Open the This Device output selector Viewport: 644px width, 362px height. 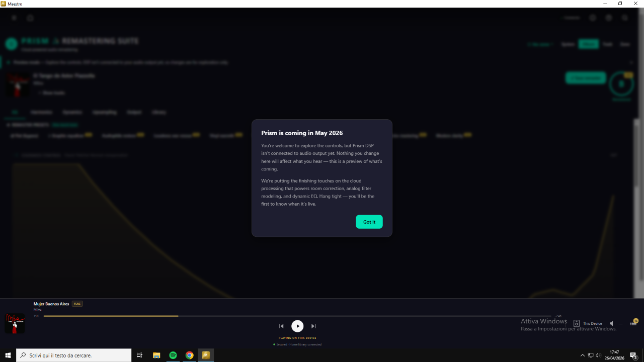coord(588,323)
